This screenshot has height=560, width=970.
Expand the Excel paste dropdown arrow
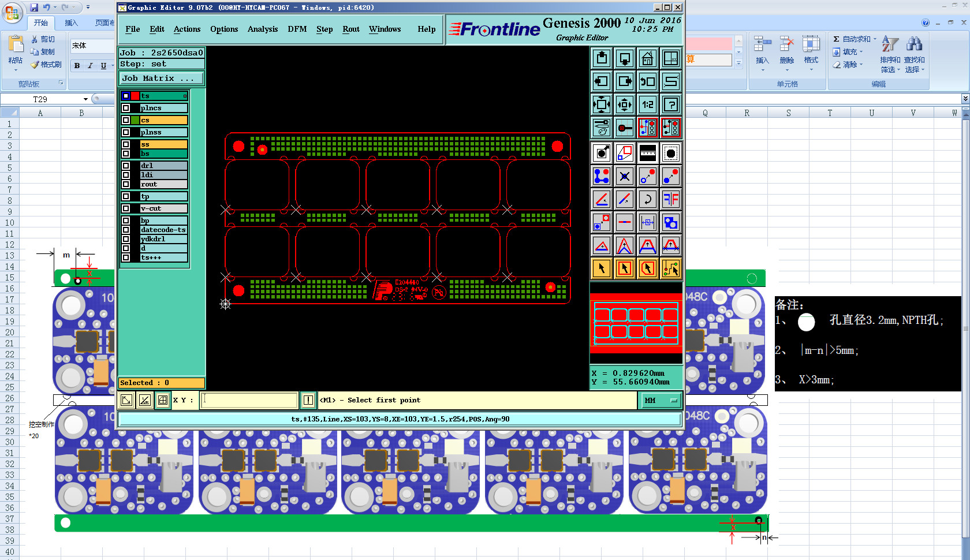tap(16, 70)
